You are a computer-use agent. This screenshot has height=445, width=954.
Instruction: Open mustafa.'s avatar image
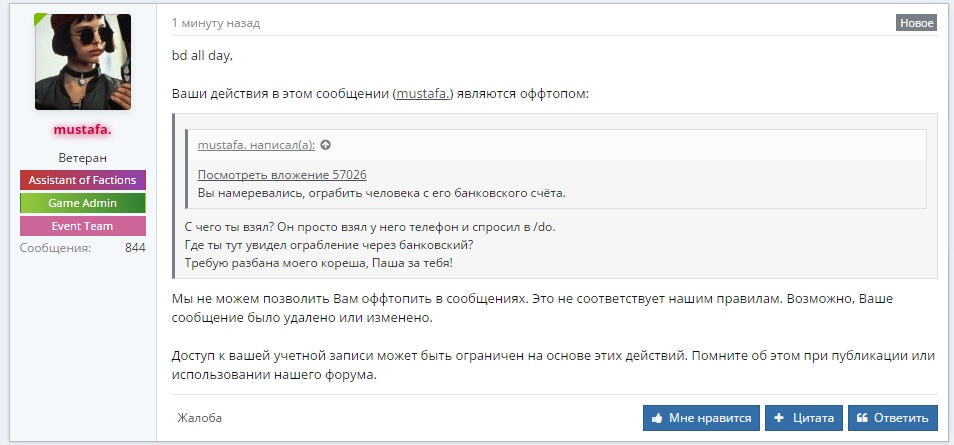(x=83, y=62)
